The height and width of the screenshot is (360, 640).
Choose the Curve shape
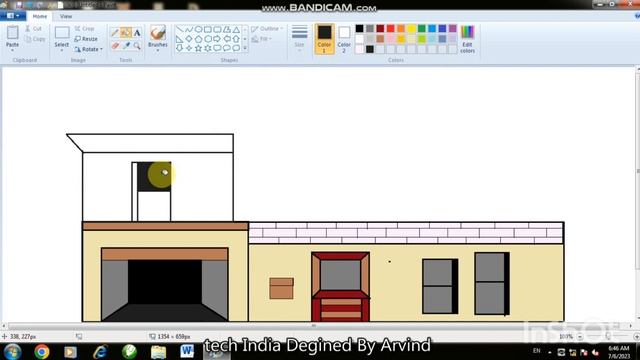(x=189, y=29)
